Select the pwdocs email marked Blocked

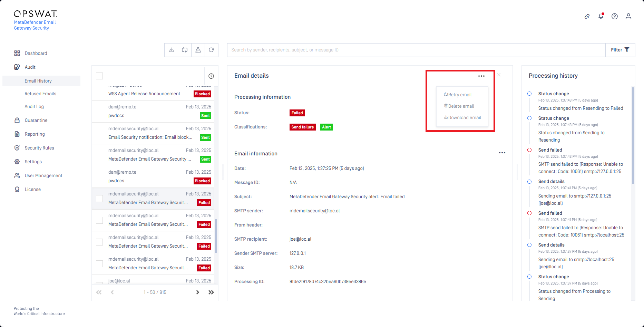153,177
